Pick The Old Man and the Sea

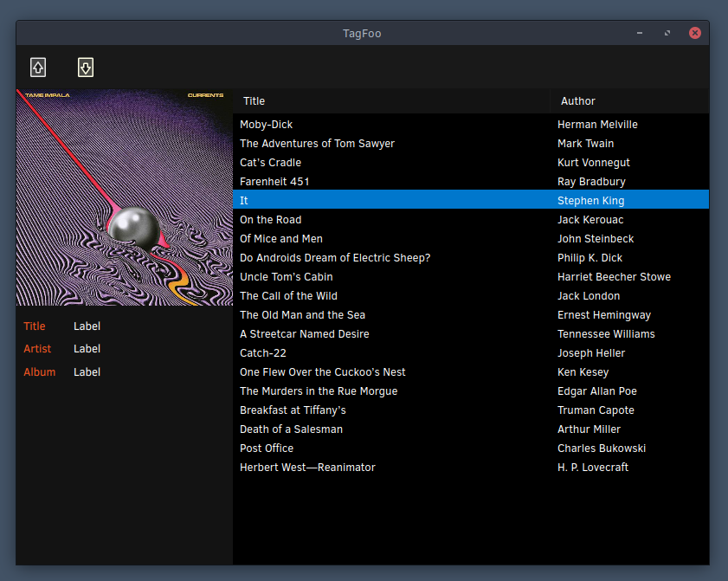pos(471,315)
